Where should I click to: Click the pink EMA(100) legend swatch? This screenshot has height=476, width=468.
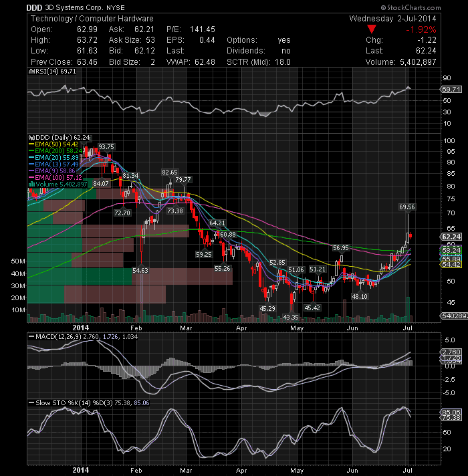pyautogui.click(x=31, y=178)
